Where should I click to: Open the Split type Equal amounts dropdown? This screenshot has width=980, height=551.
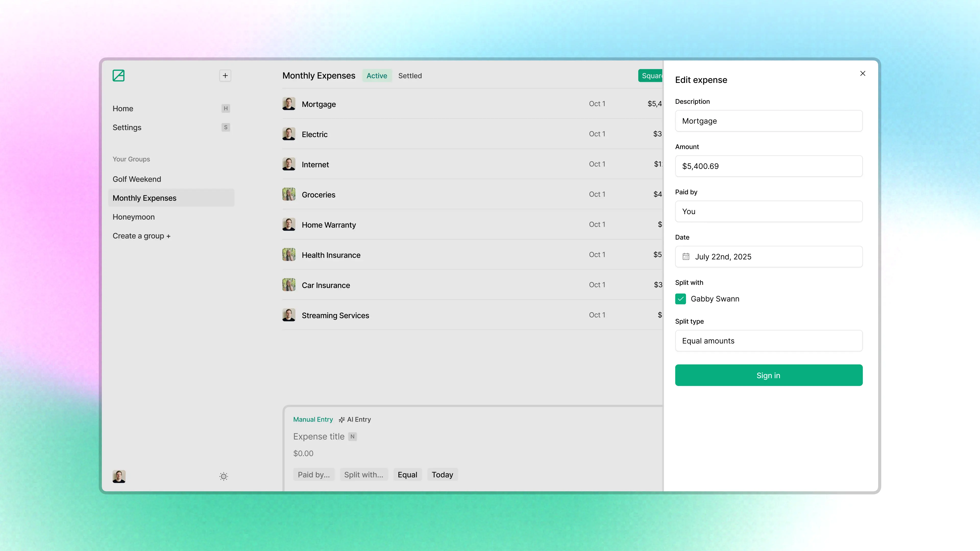pos(768,341)
